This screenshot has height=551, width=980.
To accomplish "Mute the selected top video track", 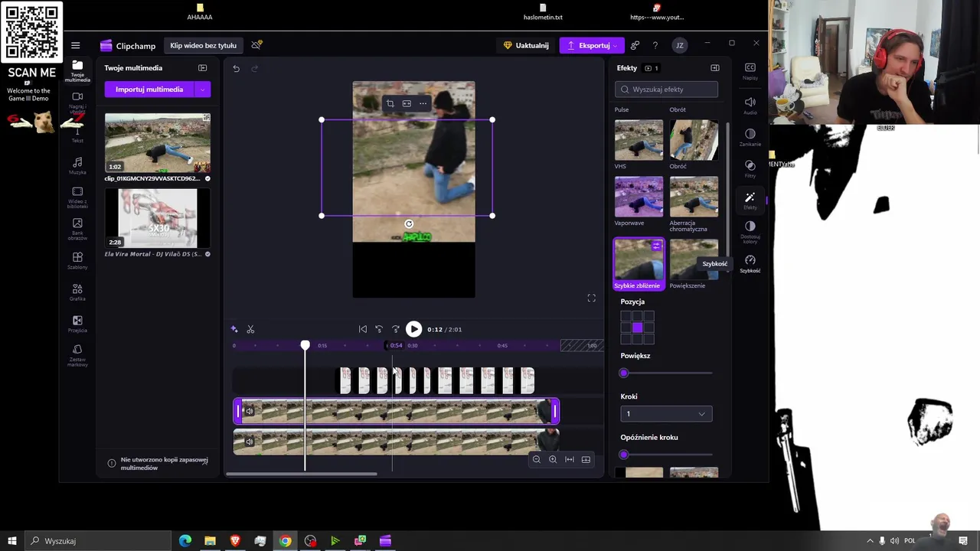I will (x=249, y=412).
